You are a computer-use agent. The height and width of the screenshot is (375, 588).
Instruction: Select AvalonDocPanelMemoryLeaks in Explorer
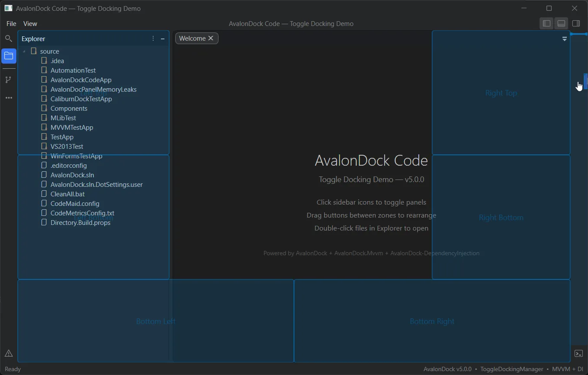pyautogui.click(x=93, y=89)
